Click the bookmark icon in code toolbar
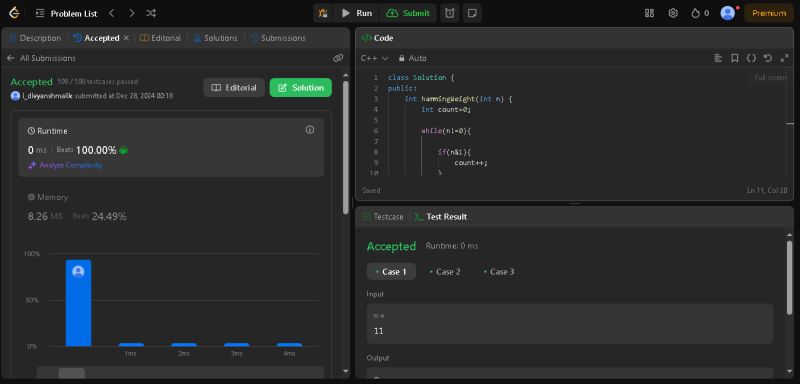800x384 pixels. (x=735, y=58)
